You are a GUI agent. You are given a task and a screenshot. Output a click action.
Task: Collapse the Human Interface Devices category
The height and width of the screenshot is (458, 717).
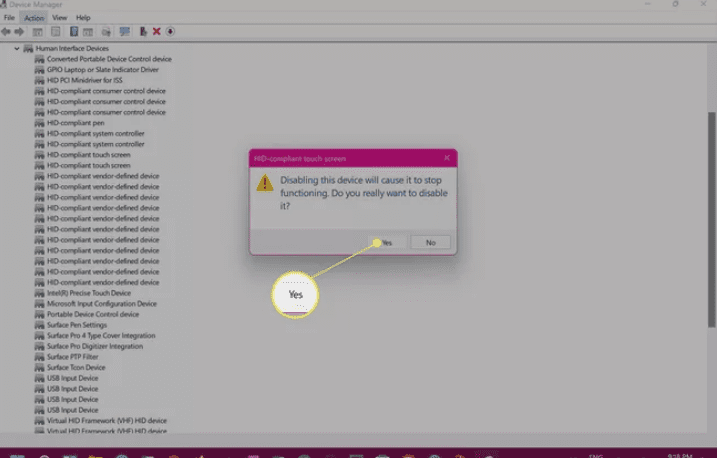point(17,48)
